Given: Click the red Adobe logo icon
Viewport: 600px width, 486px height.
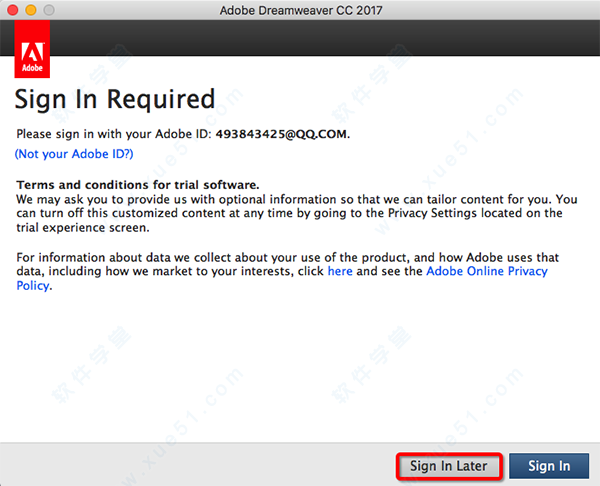Looking at the screenshot, I should [32, 49].
